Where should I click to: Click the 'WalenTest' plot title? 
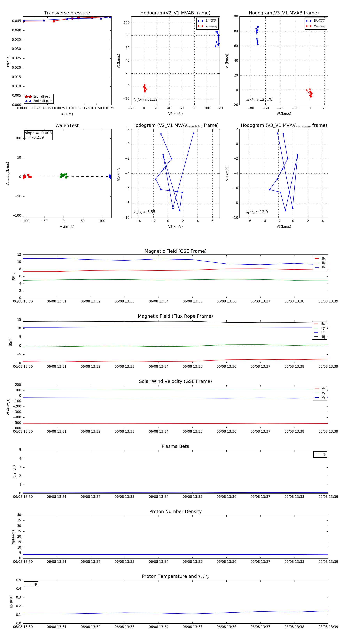point(67,125)
